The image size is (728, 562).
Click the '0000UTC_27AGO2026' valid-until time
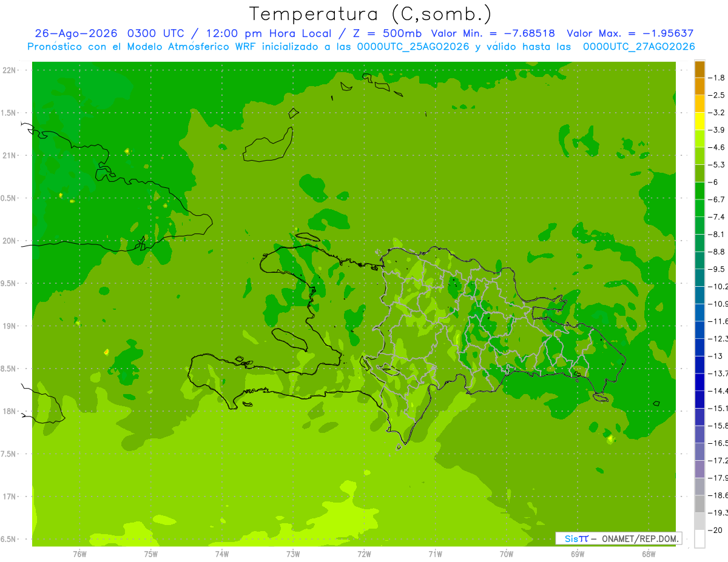pos(639,47)
